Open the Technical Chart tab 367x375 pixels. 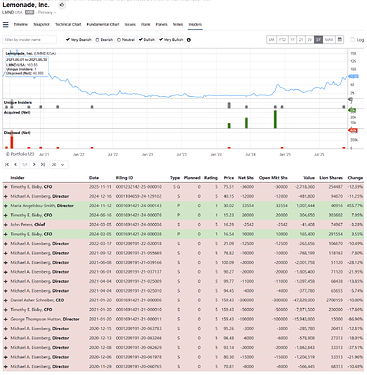click(68, 24)
